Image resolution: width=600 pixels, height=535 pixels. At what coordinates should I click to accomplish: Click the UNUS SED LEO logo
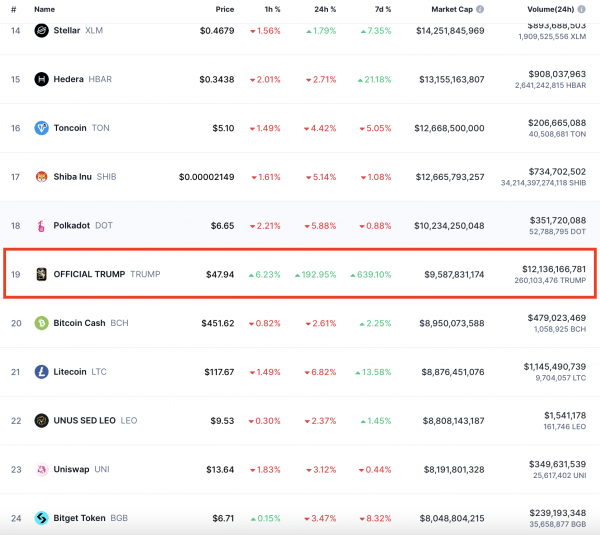[42, 421]
